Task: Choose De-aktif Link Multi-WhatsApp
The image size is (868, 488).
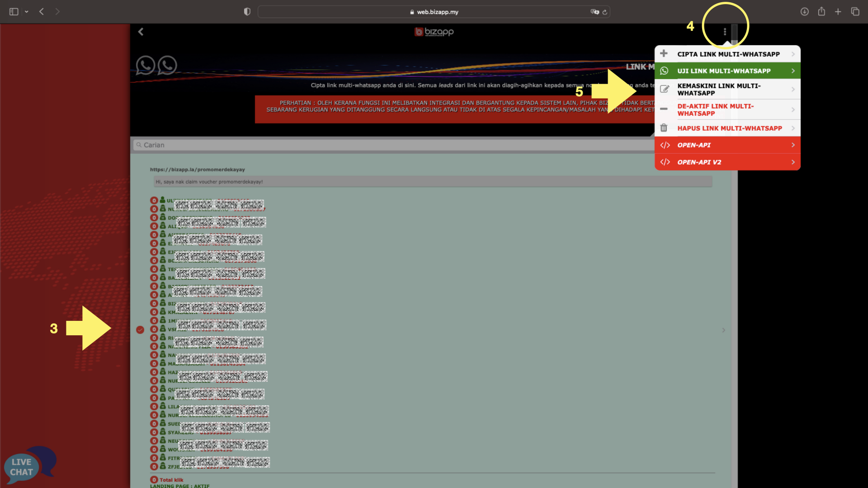Action: tap(727, 110)
